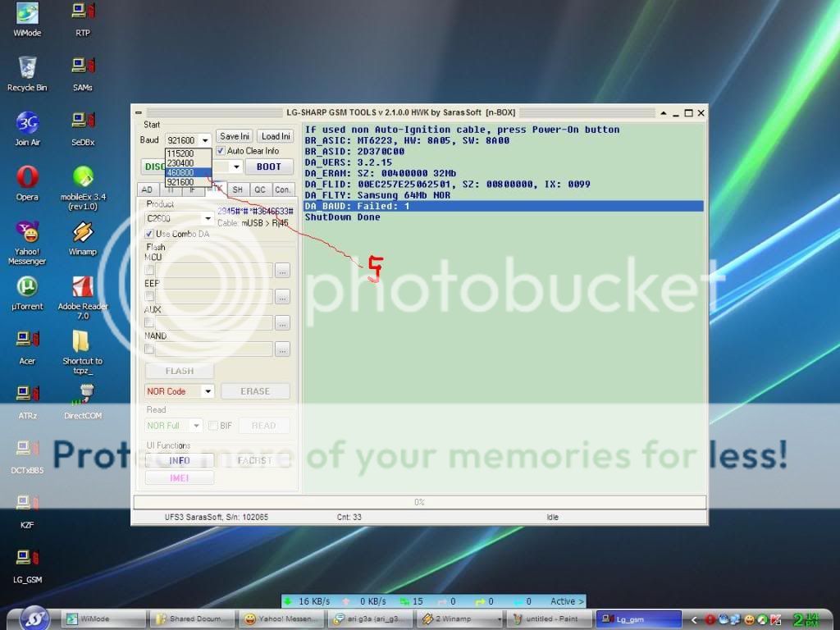Viewport: 840px width, 630px height.
Task: Open the LG_GSM desktop shortcut
Action: pyautogui.click(x=27, y=566)
